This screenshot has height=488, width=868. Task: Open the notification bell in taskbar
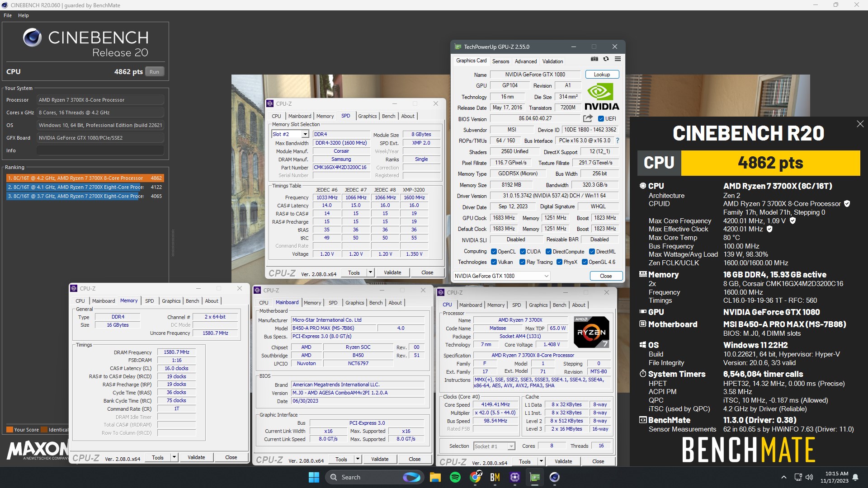[855, 477]
